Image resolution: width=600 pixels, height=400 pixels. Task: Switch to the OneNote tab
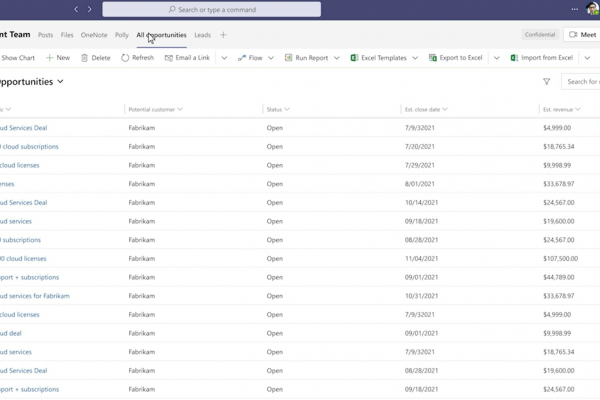click(94, 35)
